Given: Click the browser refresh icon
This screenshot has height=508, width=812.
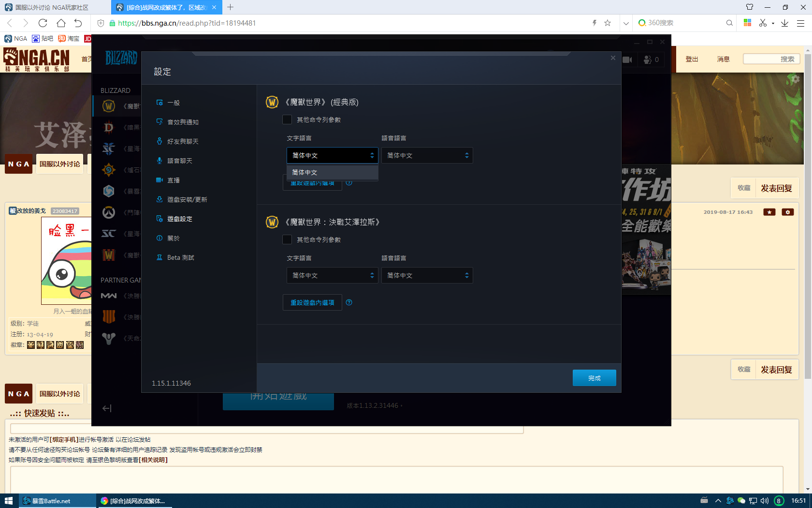Looking at the screenshot, I should [43, 23].
